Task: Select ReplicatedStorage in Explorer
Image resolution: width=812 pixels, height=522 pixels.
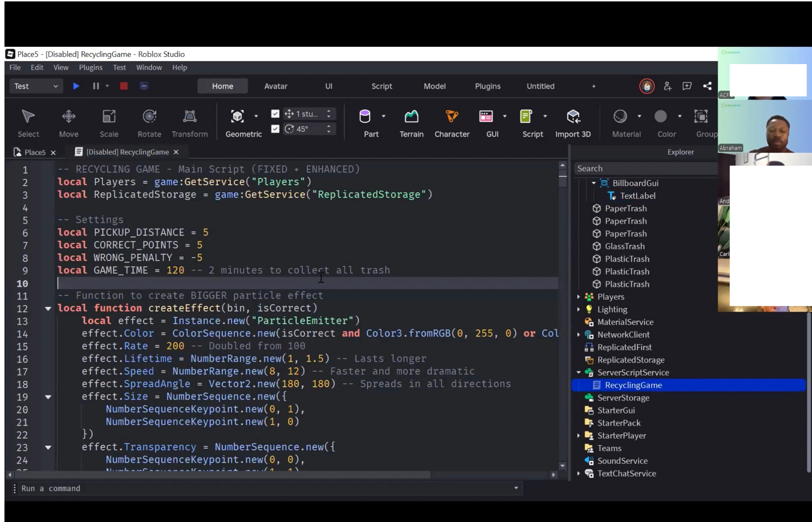Action: point(631,360)
